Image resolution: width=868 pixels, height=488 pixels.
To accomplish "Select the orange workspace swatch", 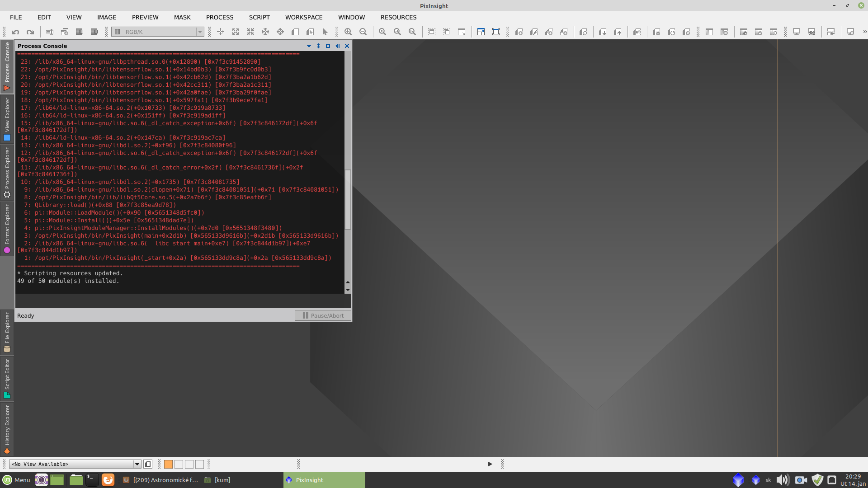I will [x=168, y=464].
